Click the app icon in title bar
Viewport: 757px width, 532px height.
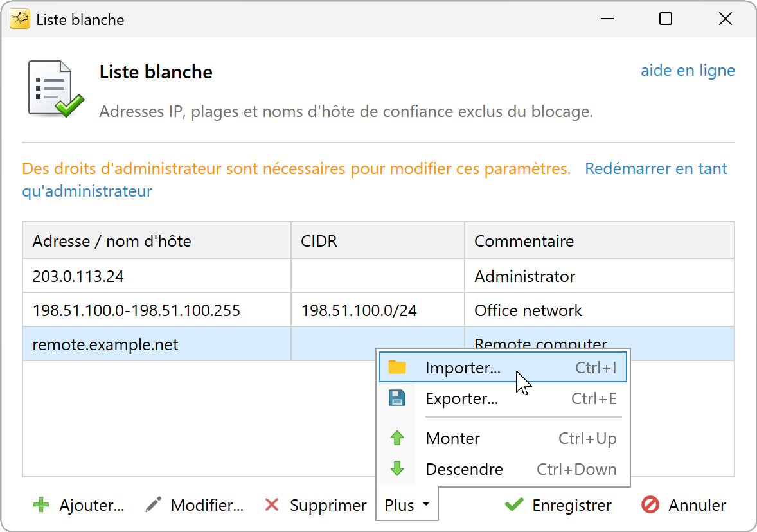tap(20, 19)
